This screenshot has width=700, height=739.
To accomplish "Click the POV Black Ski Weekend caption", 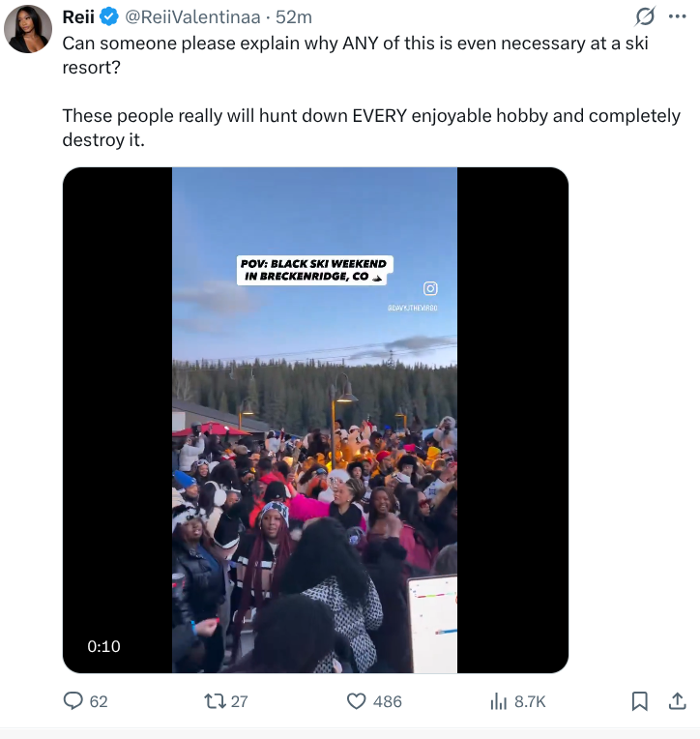I will (x=314, y=270).
